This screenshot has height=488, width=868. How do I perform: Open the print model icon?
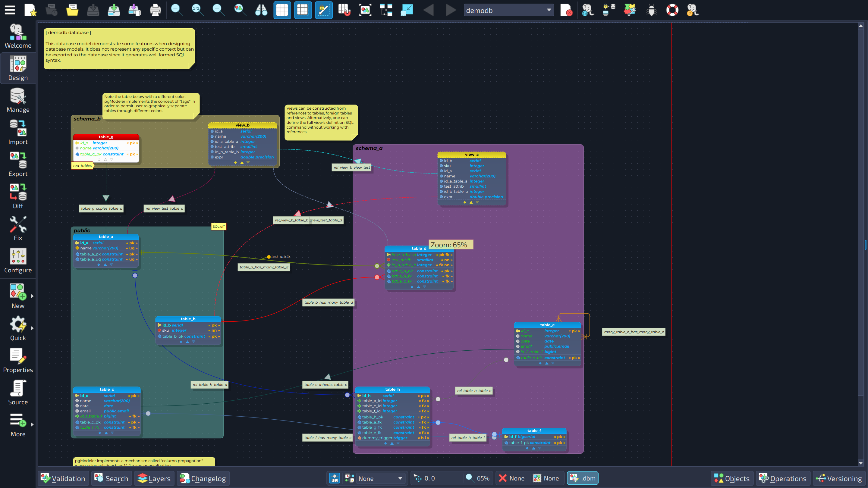(155, 10)
